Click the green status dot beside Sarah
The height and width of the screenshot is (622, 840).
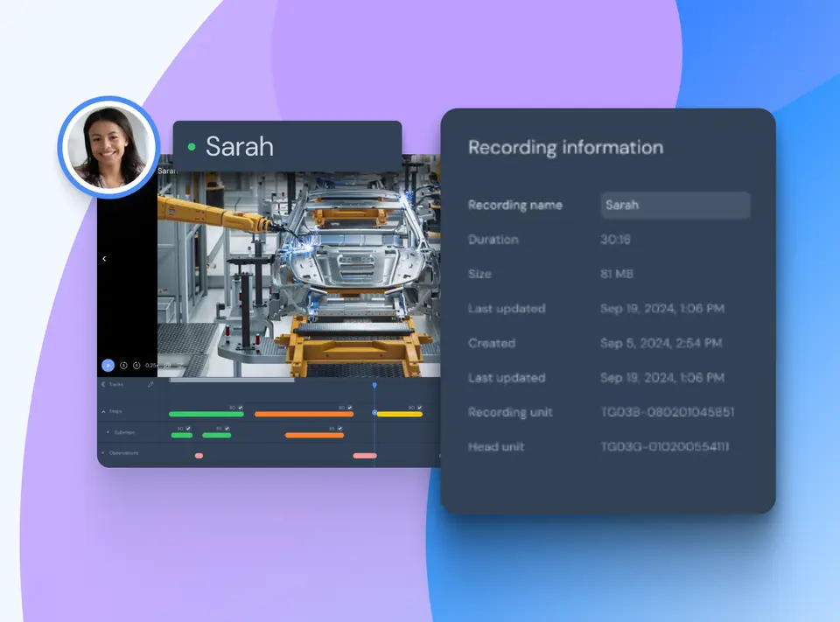[x=192, y=146]
